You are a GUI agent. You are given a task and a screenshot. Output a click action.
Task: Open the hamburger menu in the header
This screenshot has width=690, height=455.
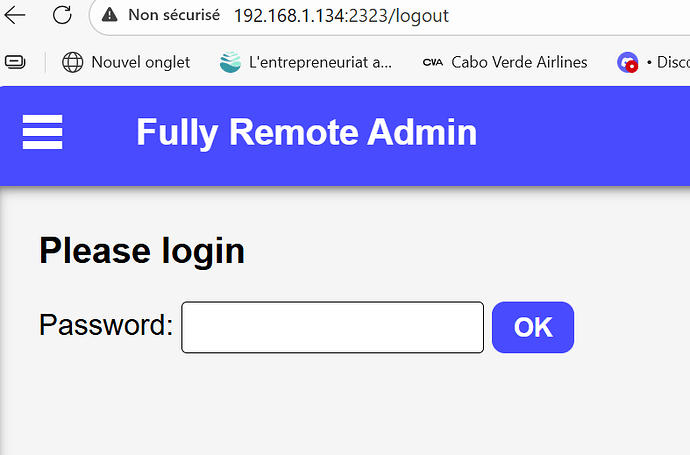(x=42, y=132)
